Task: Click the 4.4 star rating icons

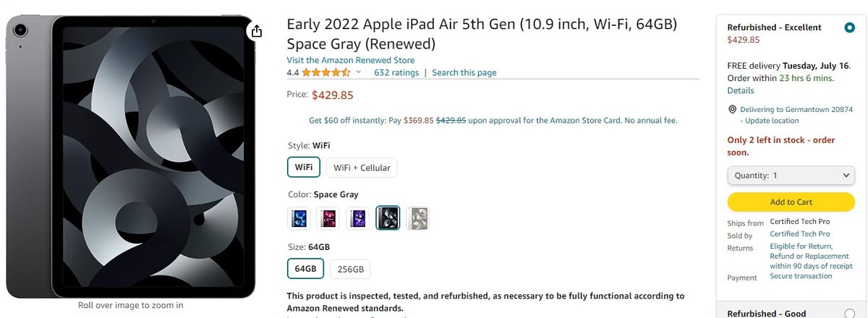Action: click(326, 72)
